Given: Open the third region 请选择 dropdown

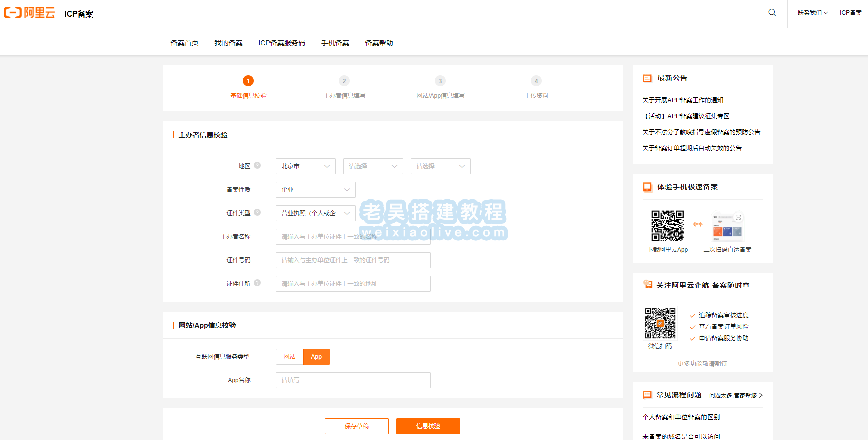Looking at the screenshot, I should pos(441,166).
